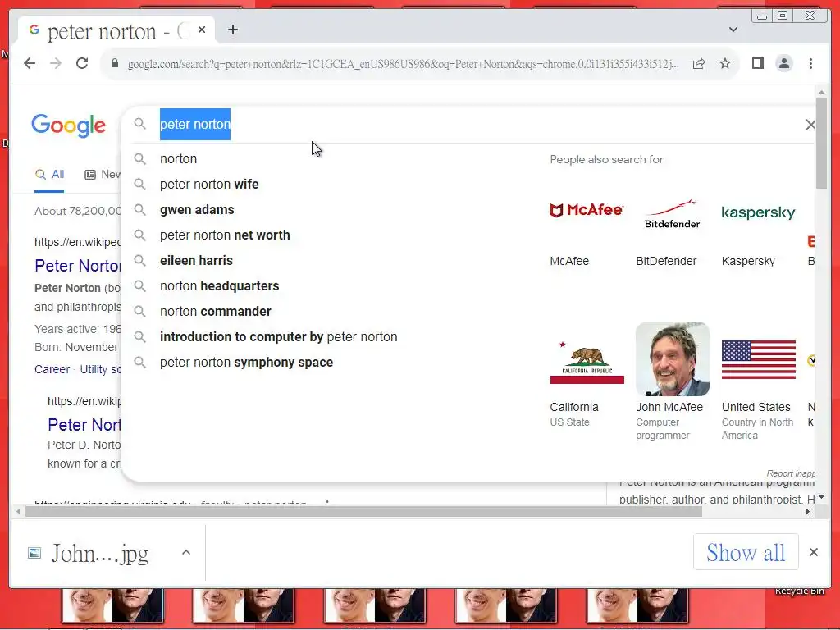Share this page icon

(x=699, y=64)
